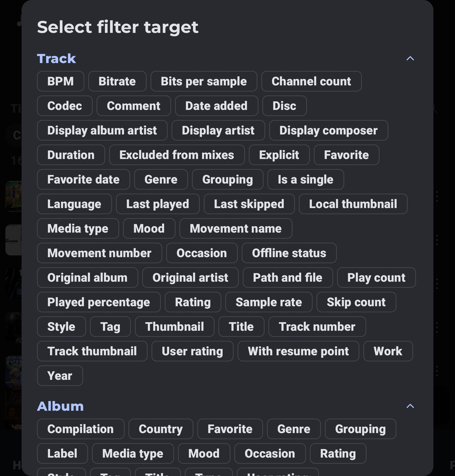Choose Is a single filter
Screen dimensions: 455x476
coord(305,179)
